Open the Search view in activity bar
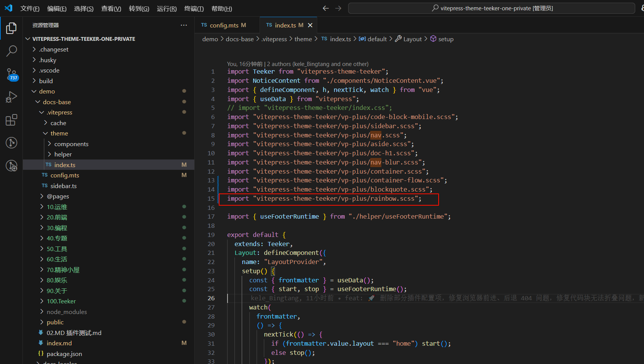 pos(11,51)
